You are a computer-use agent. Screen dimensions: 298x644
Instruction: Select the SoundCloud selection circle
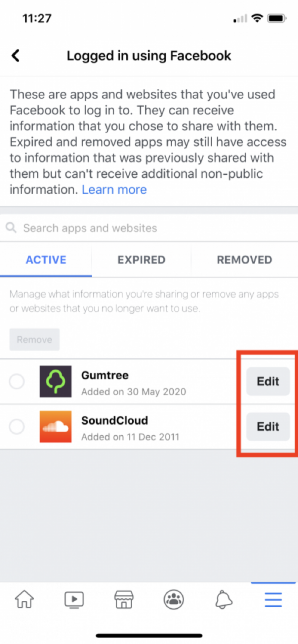coord(17,426)
